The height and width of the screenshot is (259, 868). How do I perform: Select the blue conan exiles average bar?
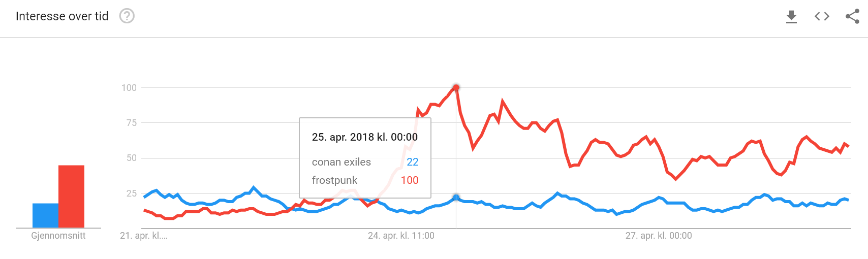point(46,215)
